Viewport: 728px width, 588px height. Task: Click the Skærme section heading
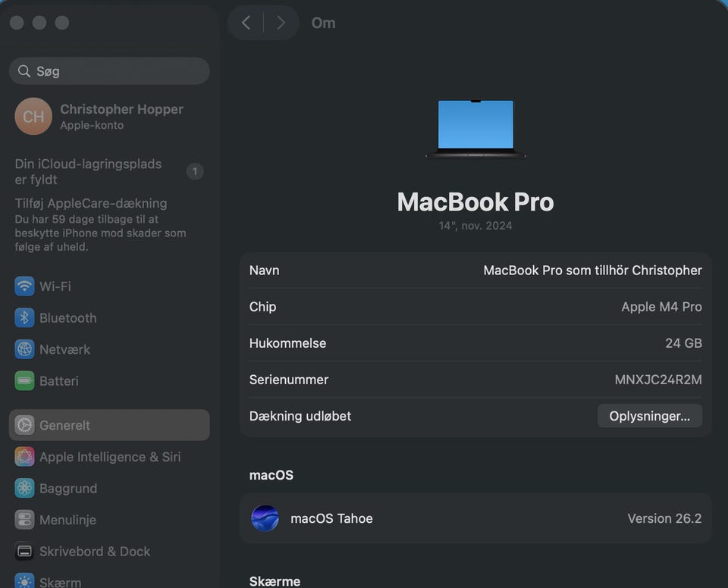[x=275, y=581]
